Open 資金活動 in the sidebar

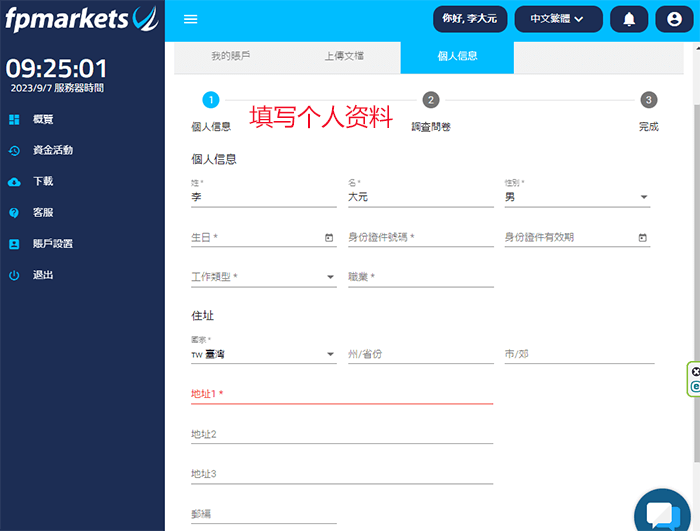click(53, 151)
